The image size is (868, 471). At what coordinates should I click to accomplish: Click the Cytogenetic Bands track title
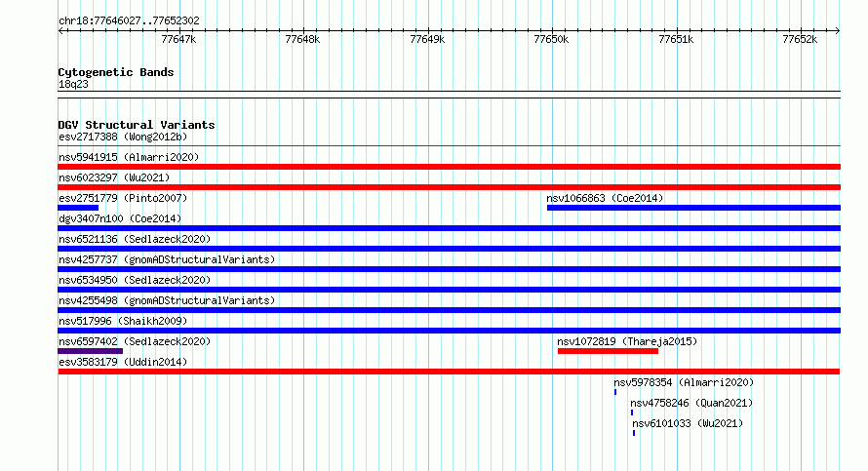(x=116, y=72)
